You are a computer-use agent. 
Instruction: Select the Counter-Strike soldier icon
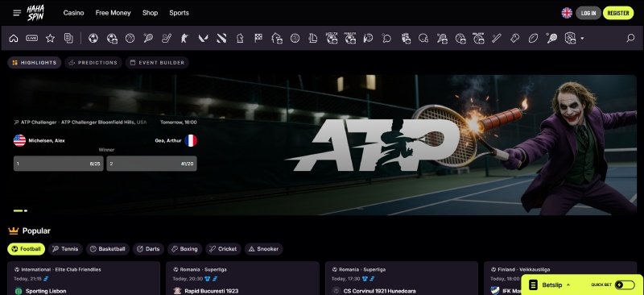pos(184,38)
